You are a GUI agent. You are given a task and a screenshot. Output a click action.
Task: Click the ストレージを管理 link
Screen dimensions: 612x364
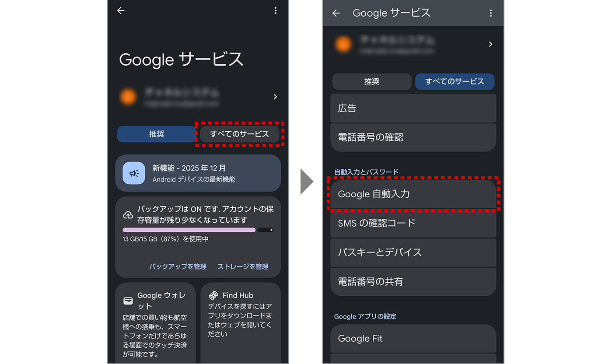click(243, 266)
